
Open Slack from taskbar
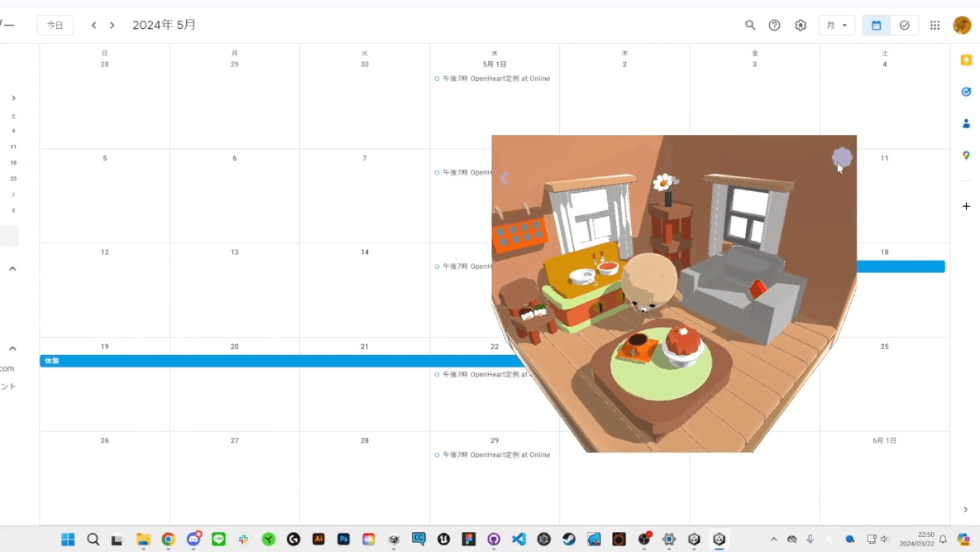pos(244,540)
